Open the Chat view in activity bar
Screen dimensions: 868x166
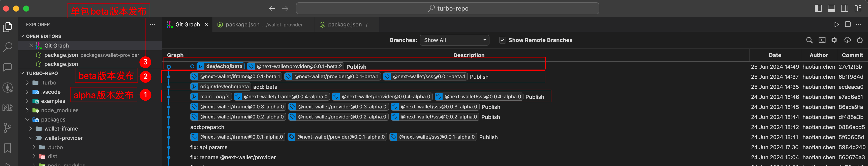tap(7, 67)
